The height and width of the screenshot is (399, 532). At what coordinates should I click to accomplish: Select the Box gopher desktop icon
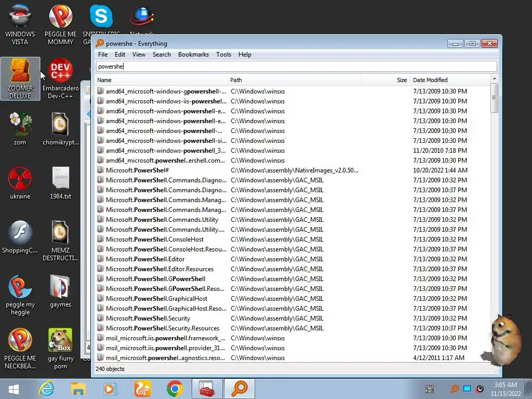[x=60, y=349]
